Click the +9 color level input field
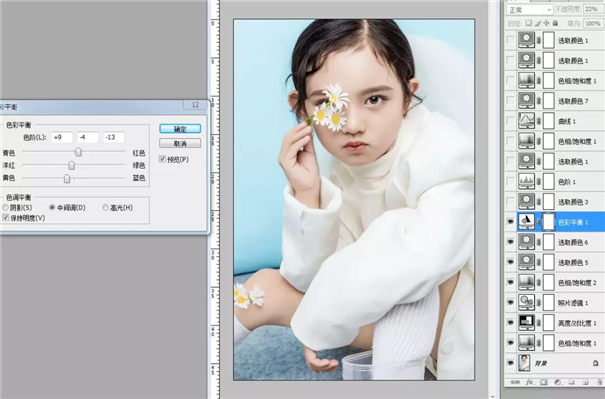 pyautogui.click(x=62, y=137)
